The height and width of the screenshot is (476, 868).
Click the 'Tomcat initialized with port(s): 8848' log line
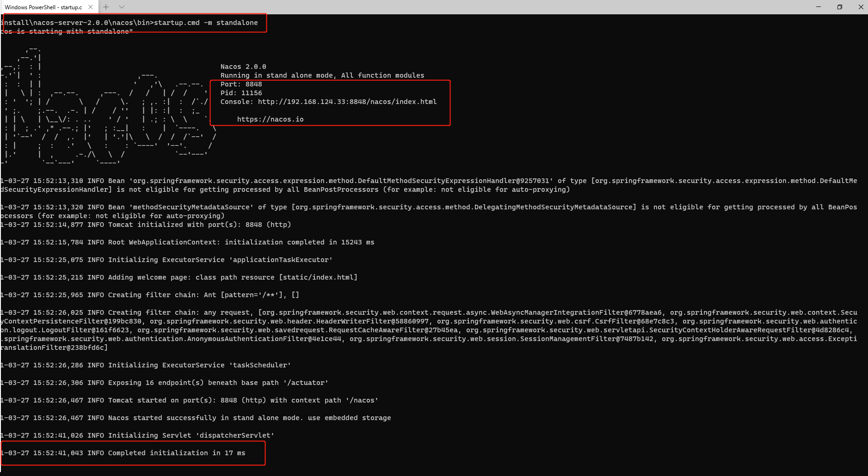point(146,225)
